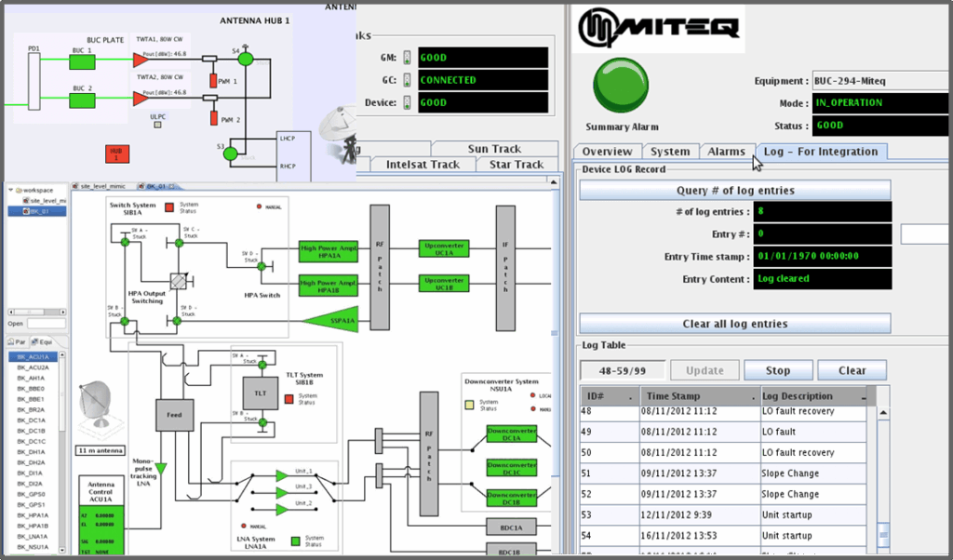Open the ID# column sort dropdown
The height and width of the screenshot is (560, 953).
click(630, 398)
